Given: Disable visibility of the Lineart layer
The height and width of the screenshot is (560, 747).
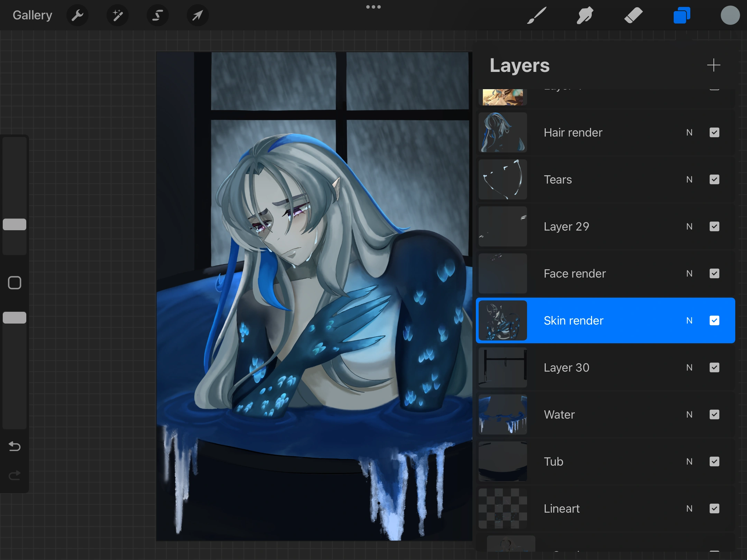Looking at the screenshot, I should (x=714, y=508).
